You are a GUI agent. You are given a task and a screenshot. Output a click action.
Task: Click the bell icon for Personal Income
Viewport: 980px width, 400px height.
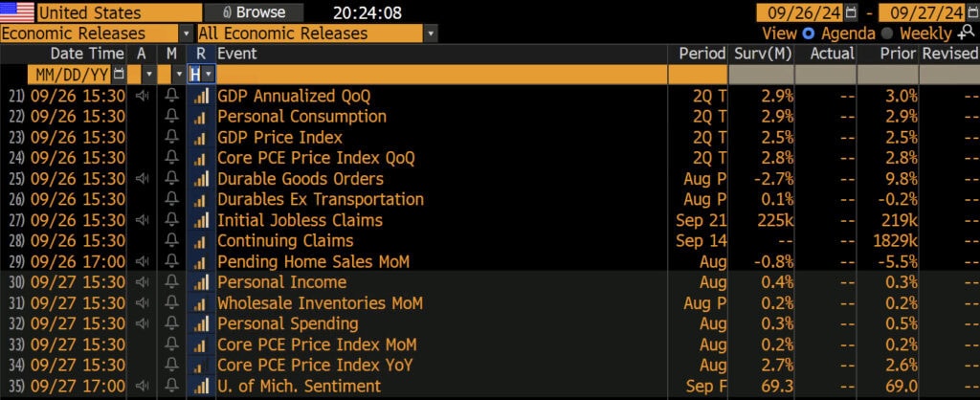pos(172,282)
